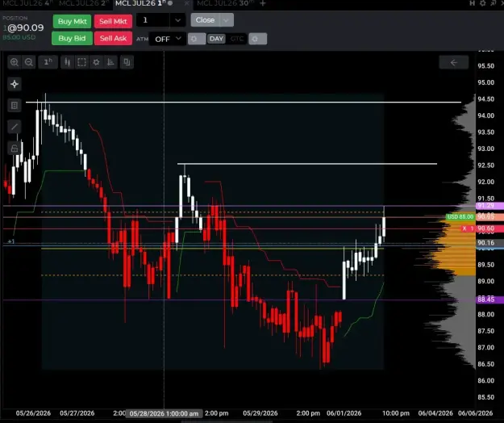Viewport: 504px width, 423px height.
Task: Open the ATM OFF dropdown
Action: click(168, 39)
